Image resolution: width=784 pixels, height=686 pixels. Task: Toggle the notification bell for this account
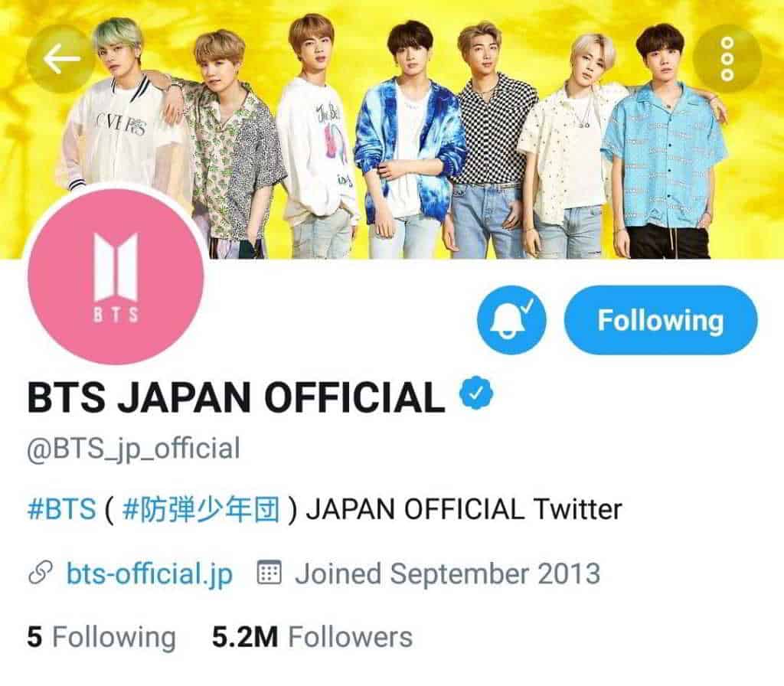[x=511, y=320]
